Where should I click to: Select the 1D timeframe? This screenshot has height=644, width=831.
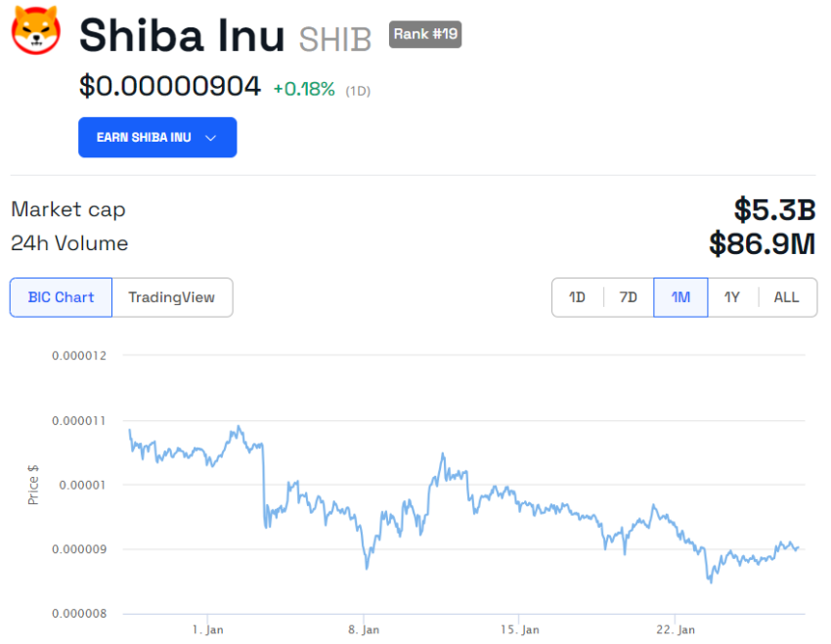(577, 297)
